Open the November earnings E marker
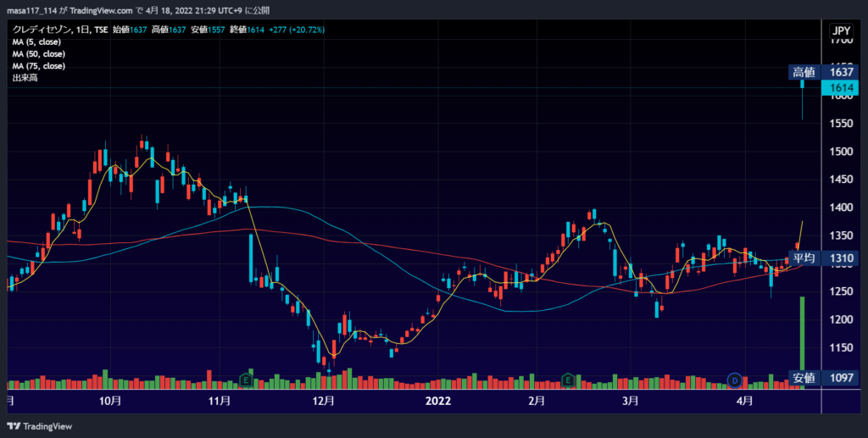Image resolution: width=868 pixels, height=438 pixels. click(246, 380)
